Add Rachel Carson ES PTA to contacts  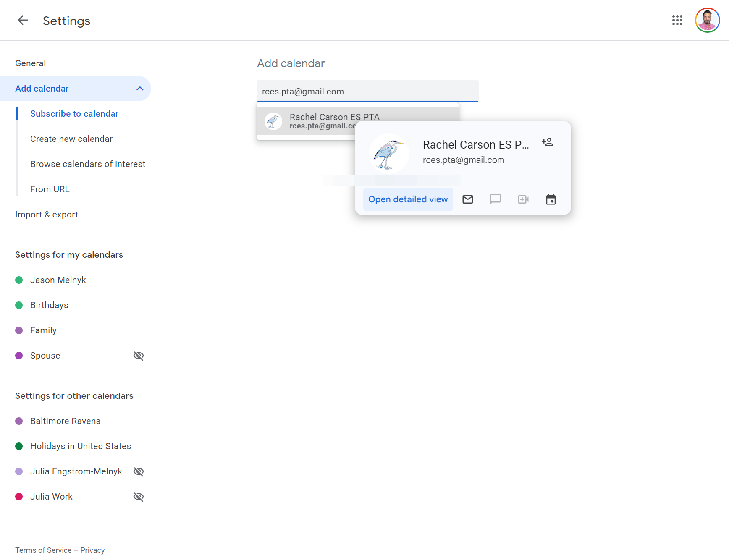tap(548, 142)
